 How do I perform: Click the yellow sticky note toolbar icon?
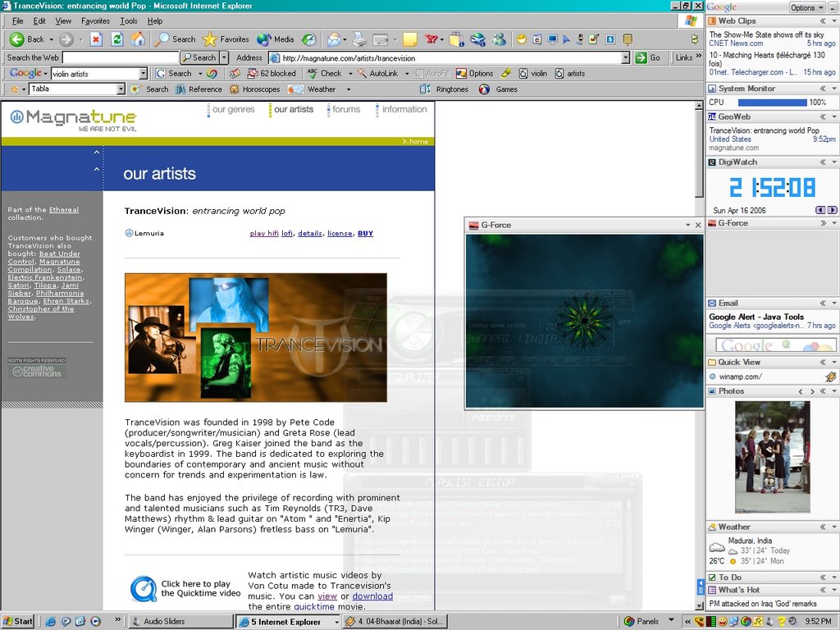click(x=410, y=39)
